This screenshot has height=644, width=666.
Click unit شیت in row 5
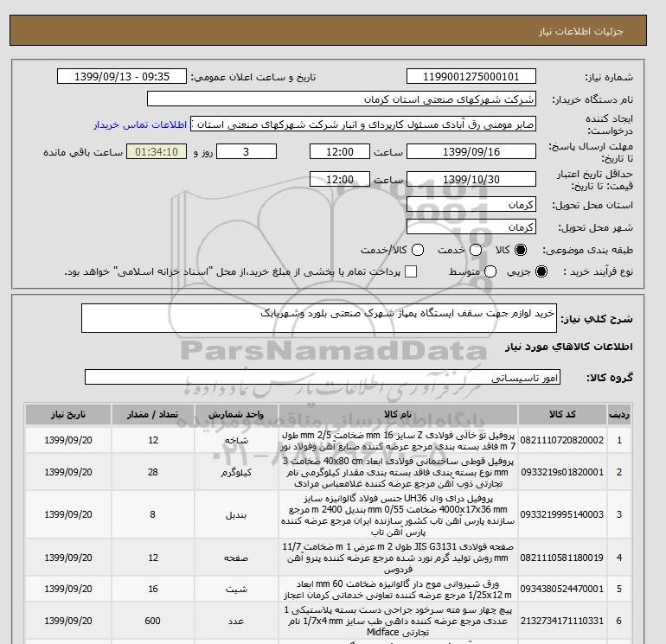[236, 590]
